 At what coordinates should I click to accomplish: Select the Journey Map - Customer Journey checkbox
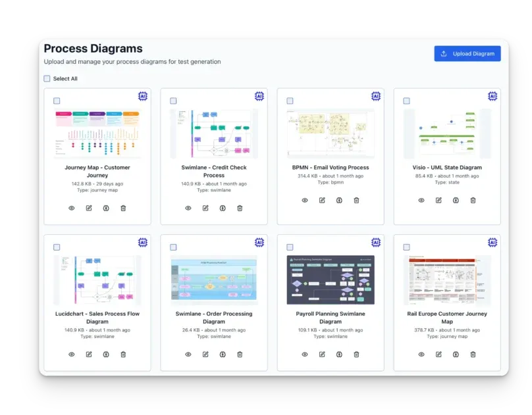(57, 101)
